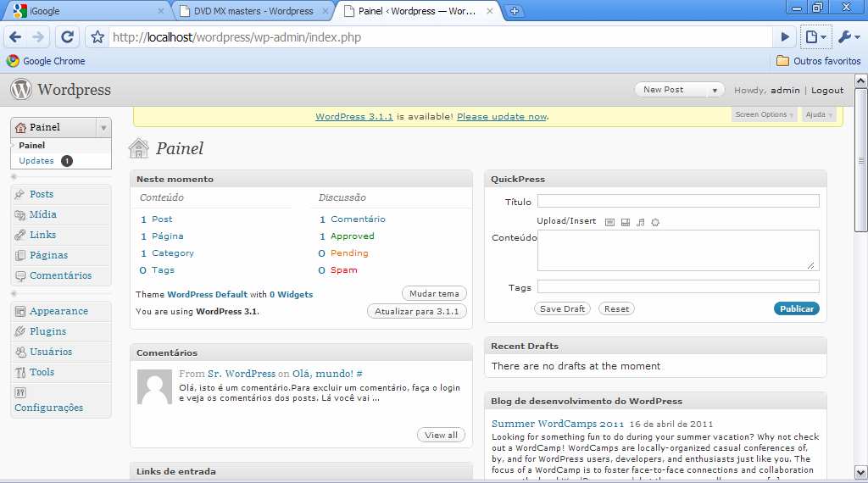
Task: Click the QuickPress Add Media icon
Action: pos(655,222)
